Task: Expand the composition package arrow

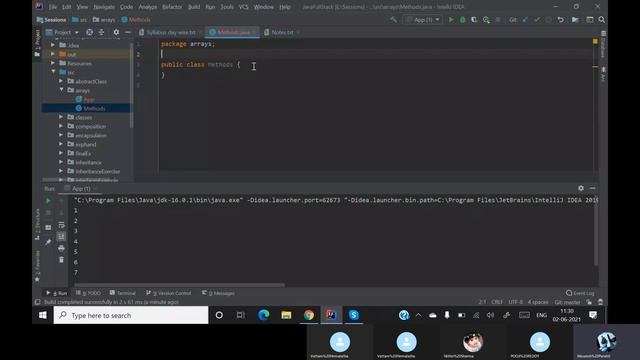Action: point(61,126)
